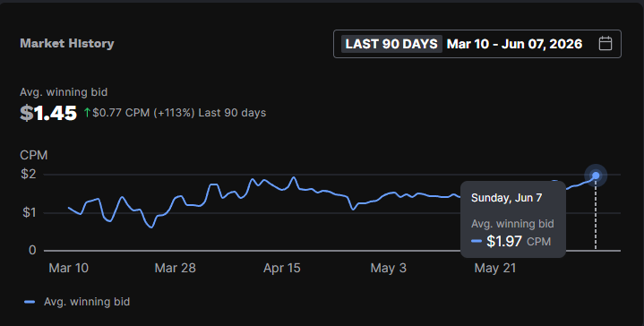Viewport: 644px width, 326px height.
Task: Click the Market History heading
Action: (67, 44)
